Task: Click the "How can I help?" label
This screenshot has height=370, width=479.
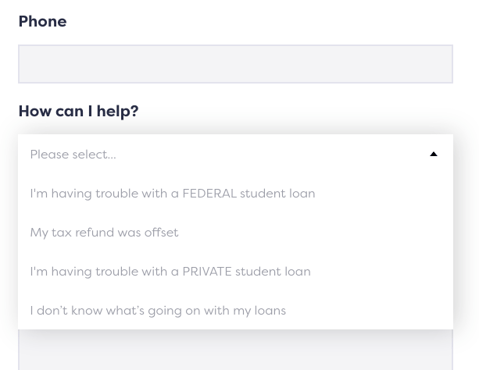Action: (78, 111)
